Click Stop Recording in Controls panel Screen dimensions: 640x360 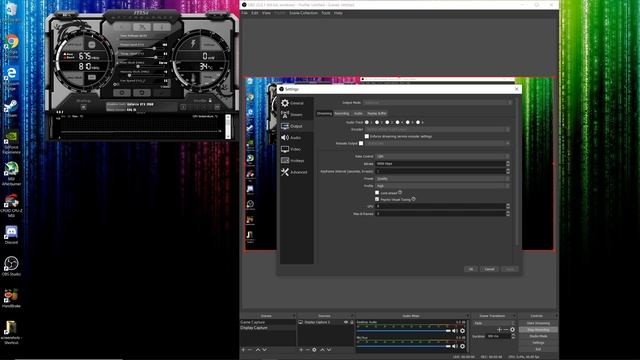[538, 330]
